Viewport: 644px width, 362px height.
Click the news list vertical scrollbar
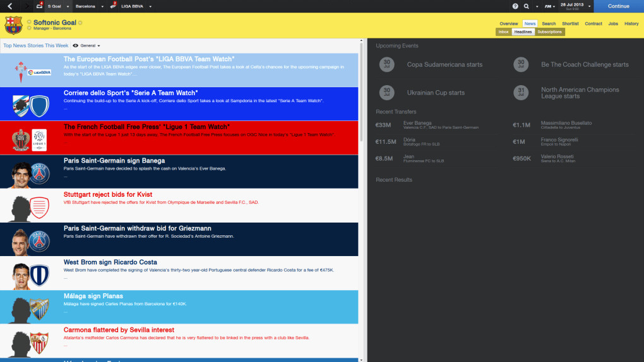(x=361, y=92)
